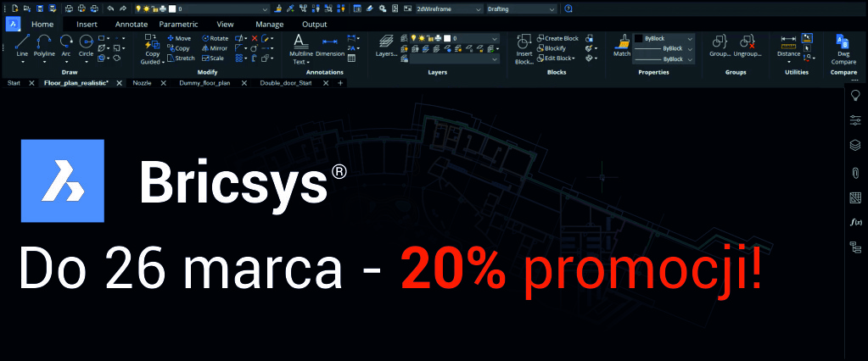Click the Scale button
Image resolution: width=868 pixels, height=361 pixels.
(x=213, y=58)
